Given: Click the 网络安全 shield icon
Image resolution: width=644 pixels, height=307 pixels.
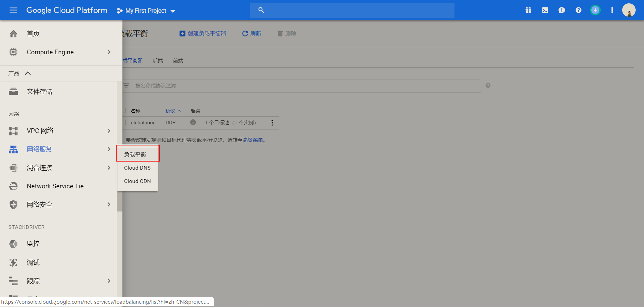Looking at the screenshot, I should coord(13,204).
